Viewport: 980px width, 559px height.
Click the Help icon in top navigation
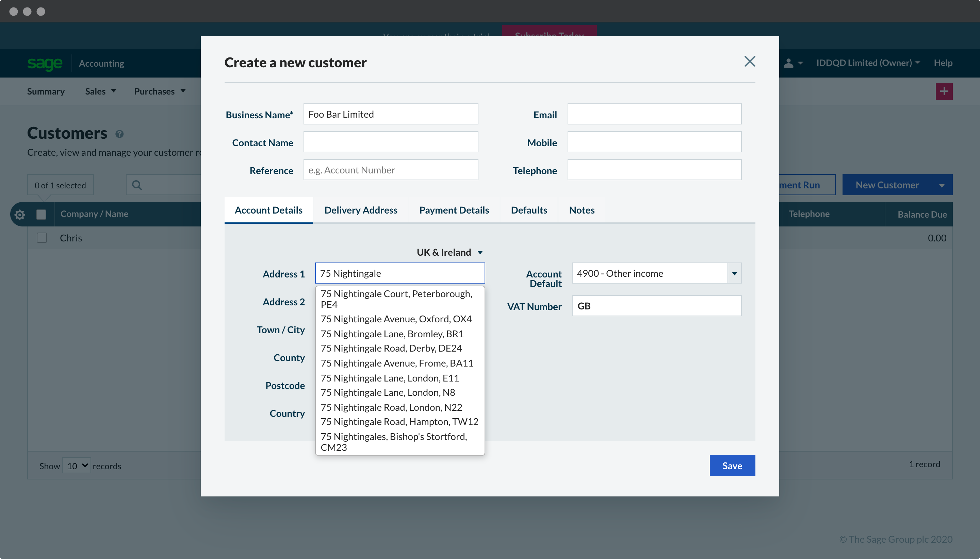(x=942, y=63)
